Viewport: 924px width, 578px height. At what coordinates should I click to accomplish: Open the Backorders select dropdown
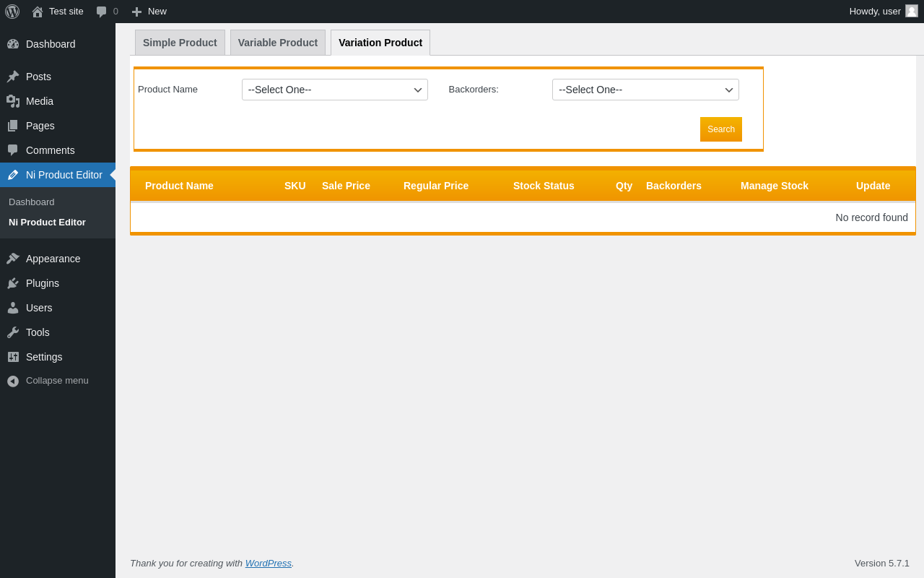click(645, 90)
